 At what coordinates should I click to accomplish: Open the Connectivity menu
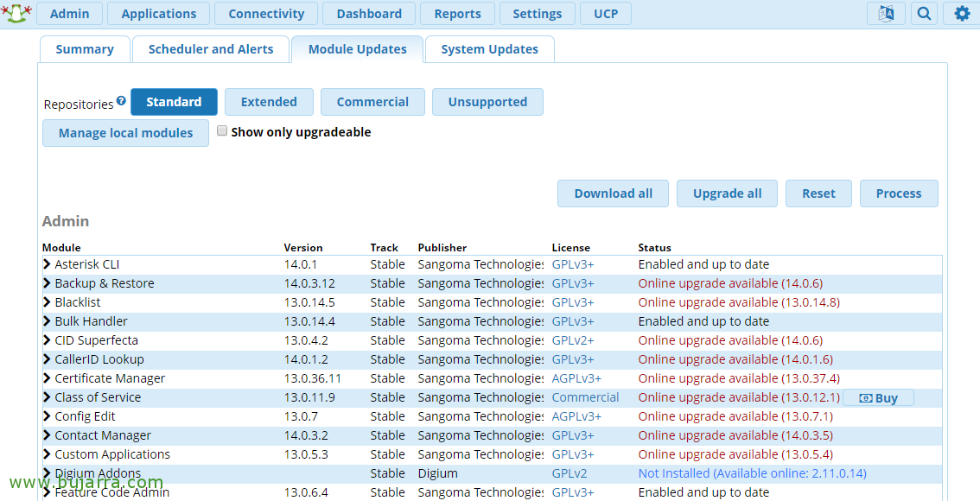(266, 14)
